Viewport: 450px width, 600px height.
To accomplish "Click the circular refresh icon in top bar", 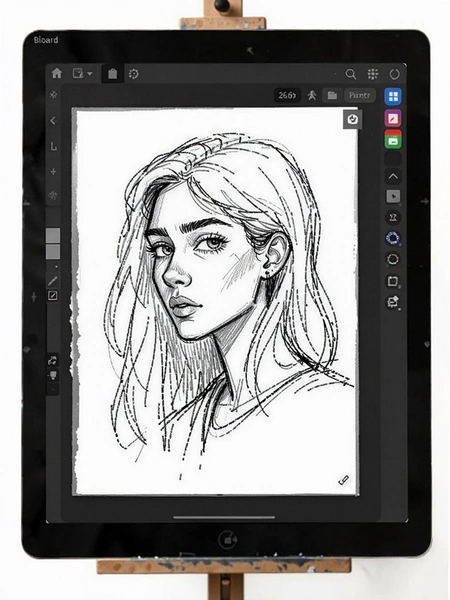I will click(x=395, y=74).
